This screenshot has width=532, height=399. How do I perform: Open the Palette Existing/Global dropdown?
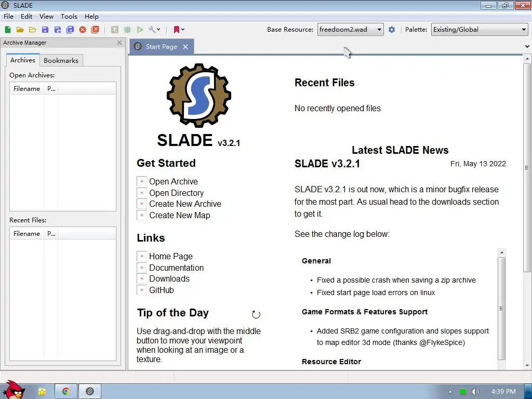[480, 30]
